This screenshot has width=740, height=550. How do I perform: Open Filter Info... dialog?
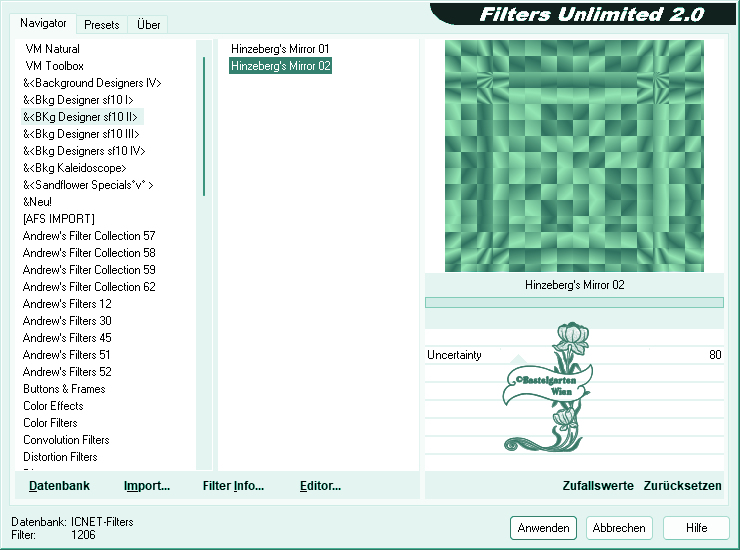coord(233,486)
